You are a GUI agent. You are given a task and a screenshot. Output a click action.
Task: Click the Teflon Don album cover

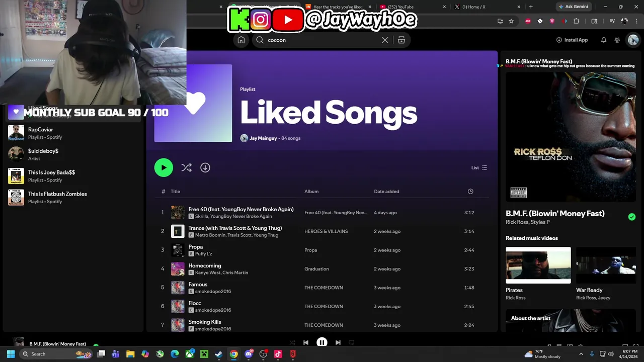tap(571, 137)
